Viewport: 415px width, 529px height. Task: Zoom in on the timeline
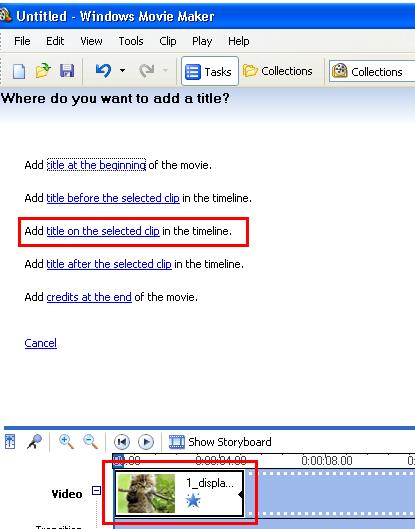66,442
